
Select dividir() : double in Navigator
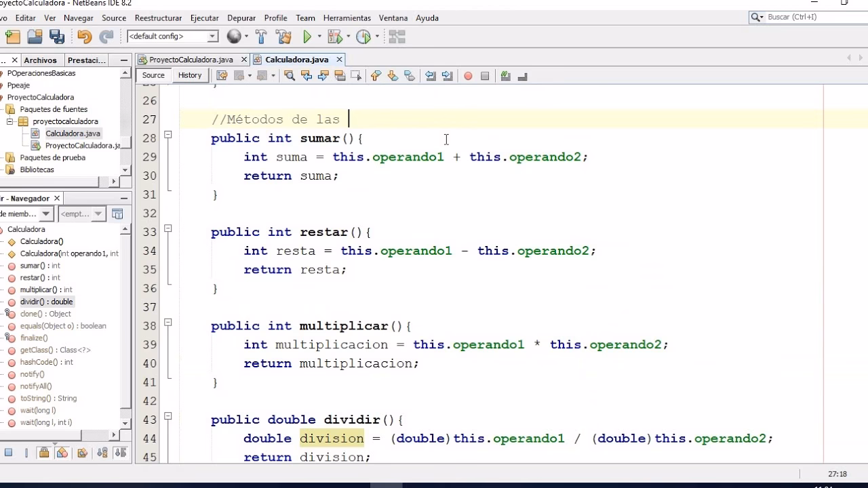pyautogui.click(x=46, y=302)
